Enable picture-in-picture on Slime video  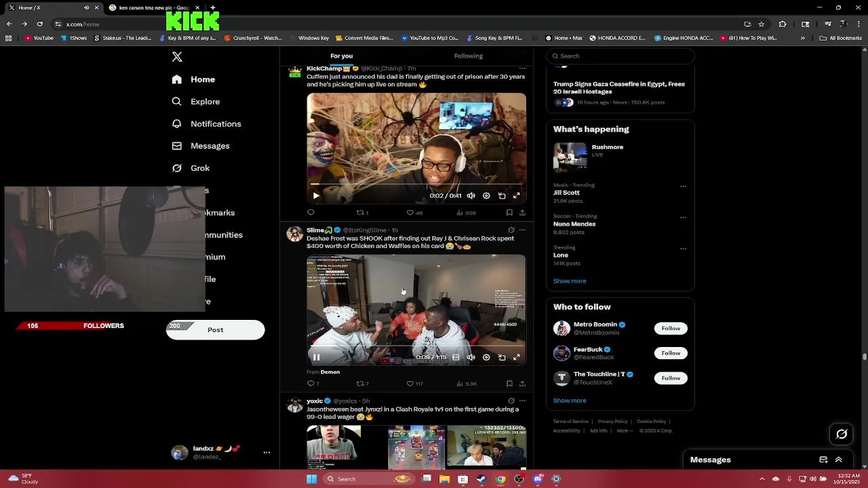502,357
